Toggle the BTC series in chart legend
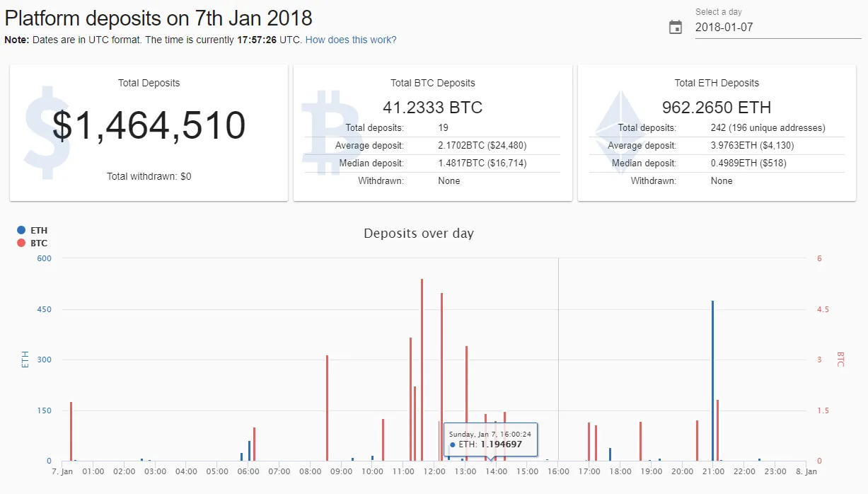This screenshot has height=494, width=868. [x=32, y=243]
